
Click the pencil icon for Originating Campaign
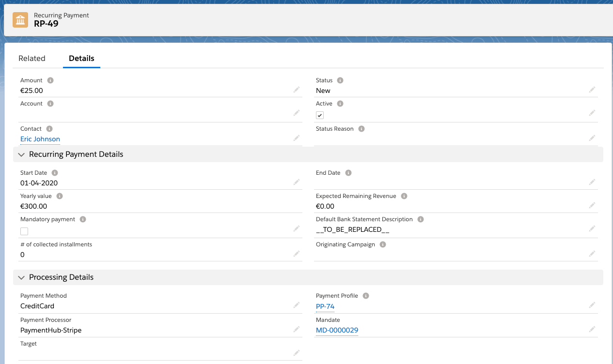[x=592, y=254]
